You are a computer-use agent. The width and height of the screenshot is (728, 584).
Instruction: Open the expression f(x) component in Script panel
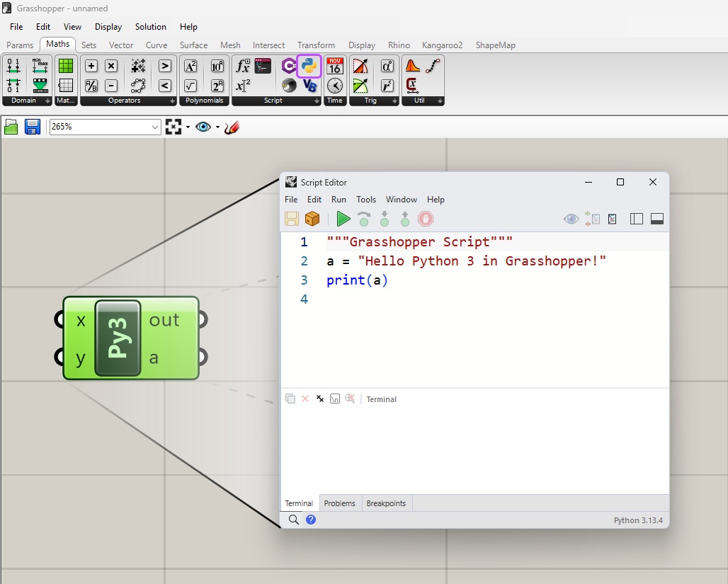(x=243, y=65)
